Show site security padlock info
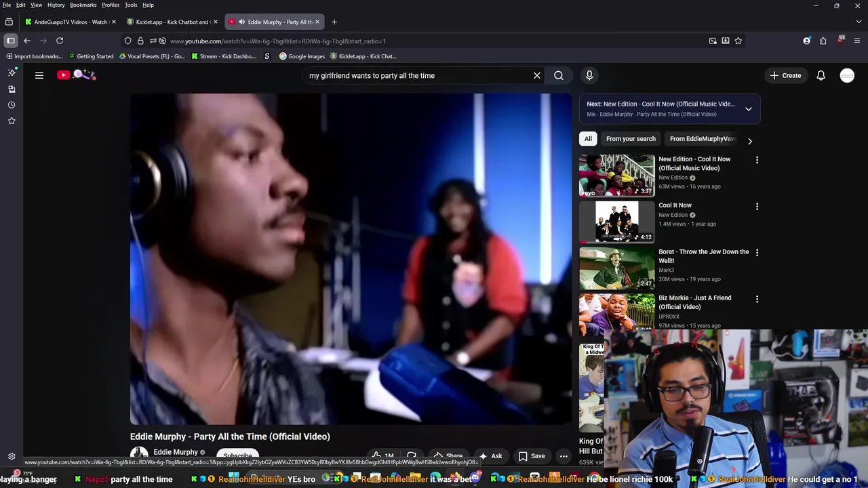The image size is (868, 488). pos(140,41)
